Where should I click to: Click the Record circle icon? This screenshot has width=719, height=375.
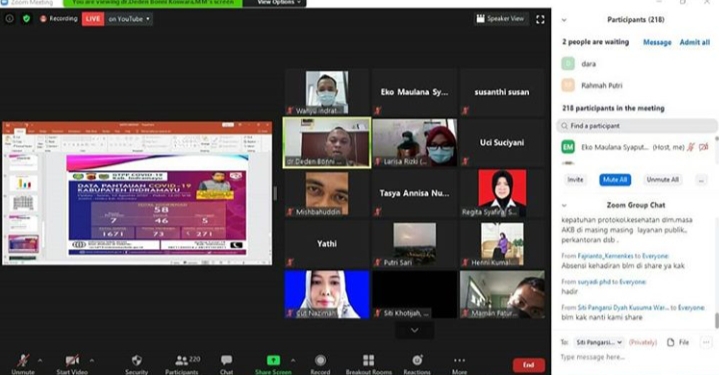pyautogui.click(x=321, y=360)
